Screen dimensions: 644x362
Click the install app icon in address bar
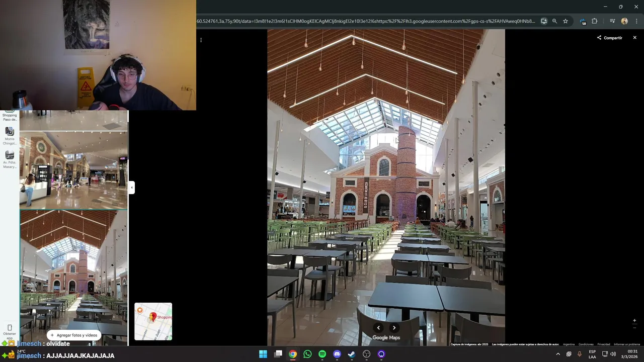pos(544,21)
